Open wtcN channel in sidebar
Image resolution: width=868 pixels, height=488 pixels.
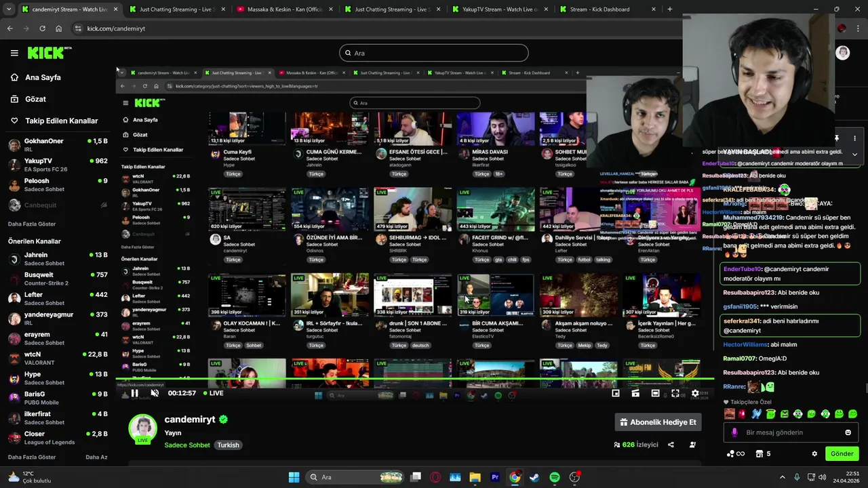[x=58, y=358]
